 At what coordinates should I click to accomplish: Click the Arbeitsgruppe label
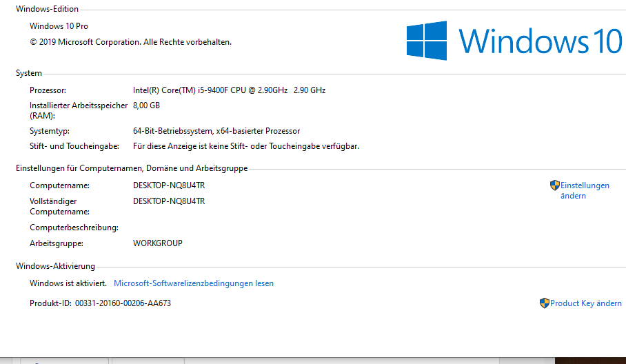(57, 243)
